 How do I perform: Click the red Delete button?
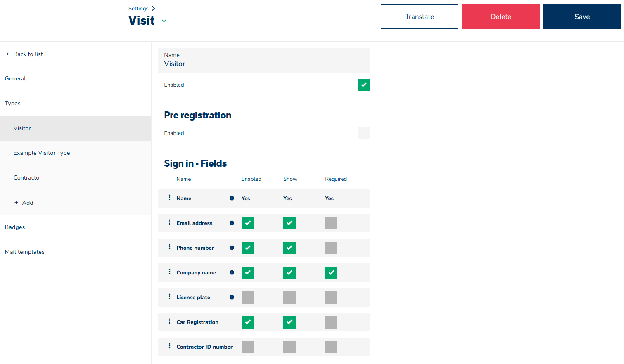click(501, 17)
